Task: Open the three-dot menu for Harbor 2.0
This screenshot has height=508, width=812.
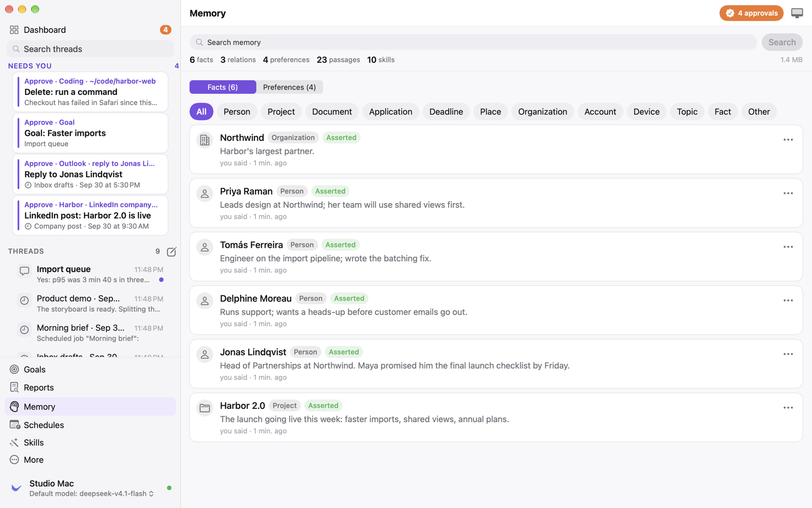Action: tap(788, 408)
